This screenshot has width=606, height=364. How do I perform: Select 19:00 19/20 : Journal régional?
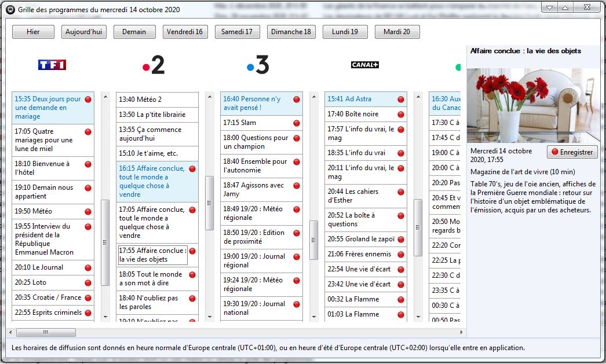(261, 261)
